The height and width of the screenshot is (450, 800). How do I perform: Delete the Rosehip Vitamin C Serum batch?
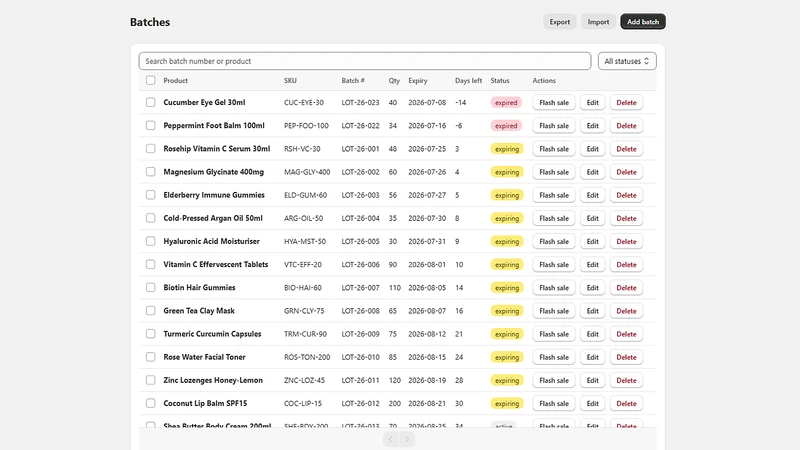click(627, 149)
